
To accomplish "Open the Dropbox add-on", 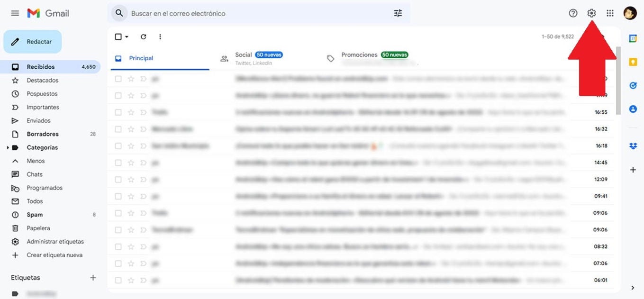I will click(x=633, y=146).
